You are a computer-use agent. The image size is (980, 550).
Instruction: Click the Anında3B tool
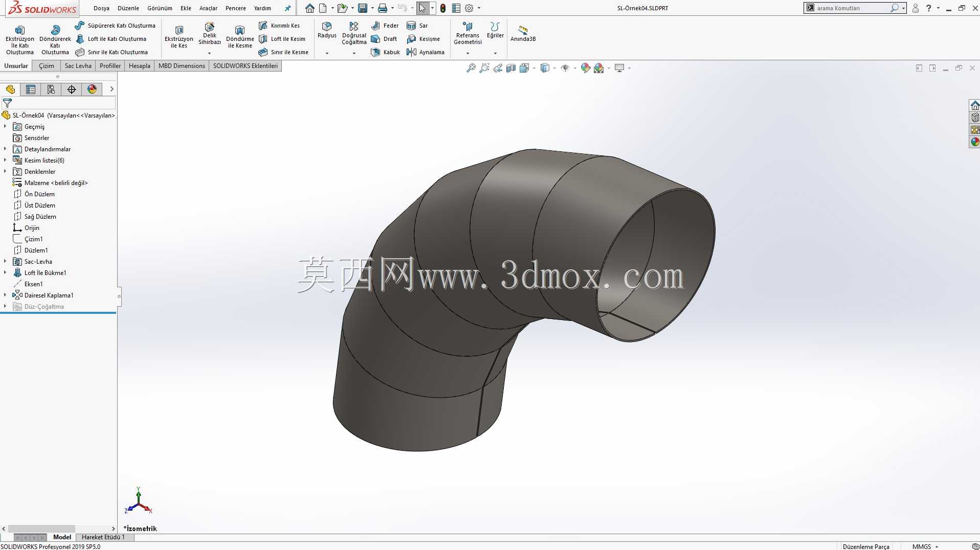coord(523,34)
